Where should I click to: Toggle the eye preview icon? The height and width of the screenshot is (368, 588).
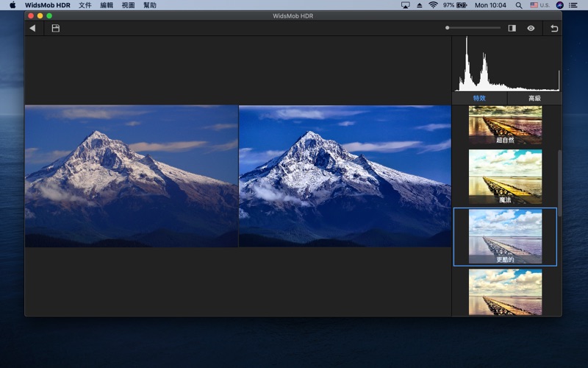[531, 29]
